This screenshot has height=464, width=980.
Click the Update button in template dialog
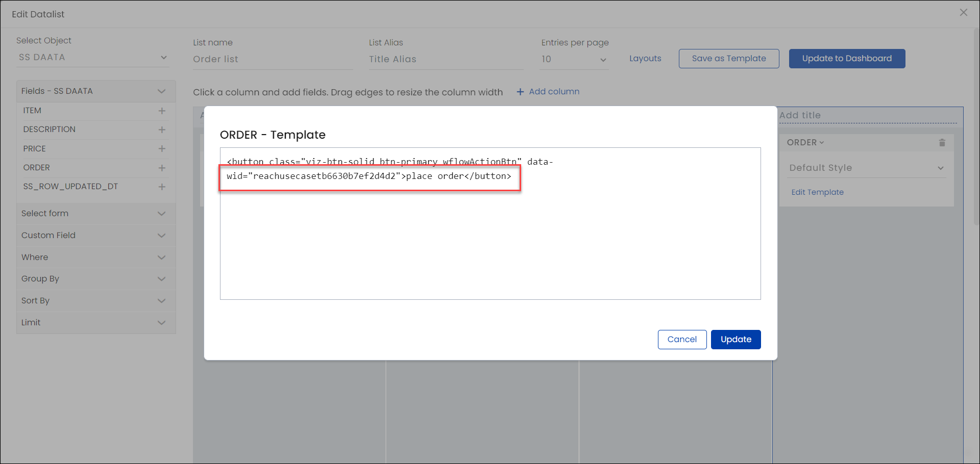point(736,340)
